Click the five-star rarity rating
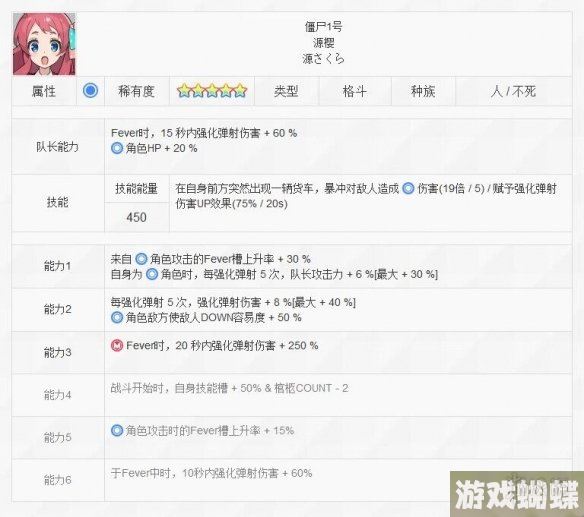This screenshot has height=517, width=584. pyautogui.click(x=212, y=91)
